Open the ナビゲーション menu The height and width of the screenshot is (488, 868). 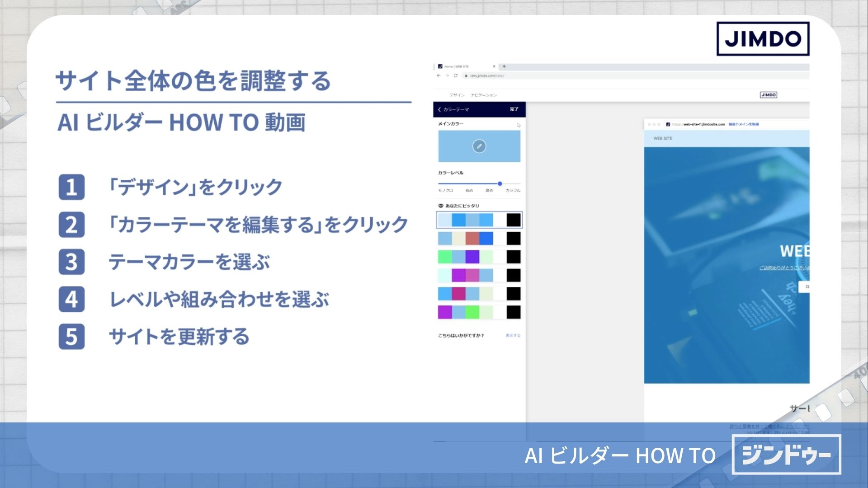[x=484, y=95]
